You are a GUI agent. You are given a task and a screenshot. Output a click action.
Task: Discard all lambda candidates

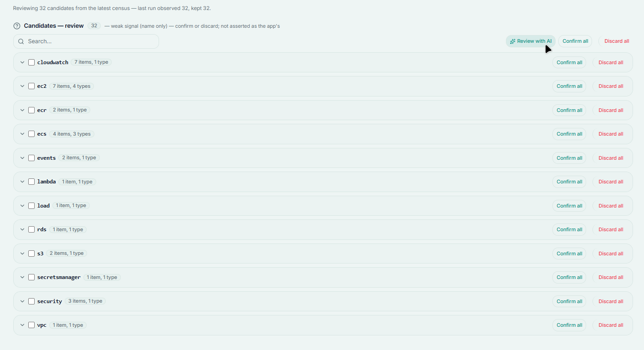611,182
